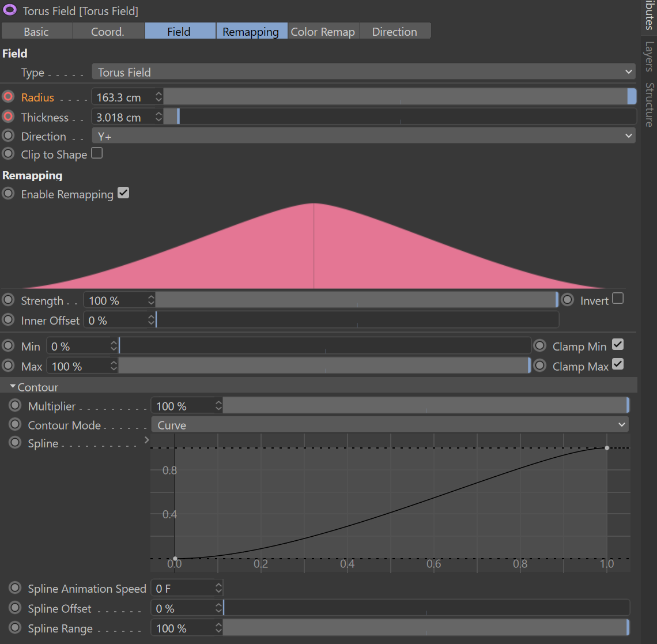
Task: Click the Thickness 3.018 cm input field
Action: (x=123, y=117)
